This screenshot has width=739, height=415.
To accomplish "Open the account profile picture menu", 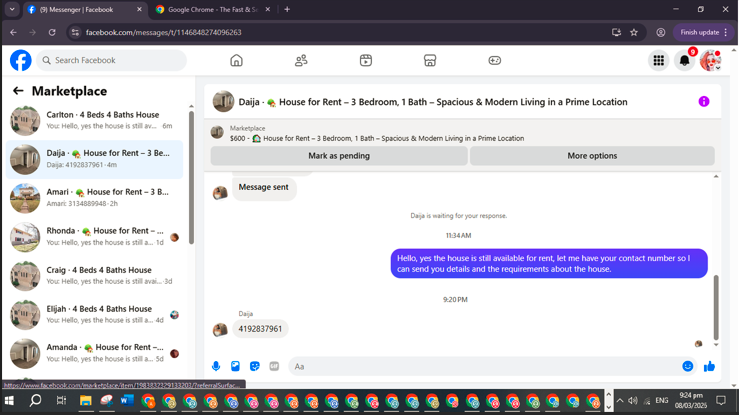I will click(710, 60).
